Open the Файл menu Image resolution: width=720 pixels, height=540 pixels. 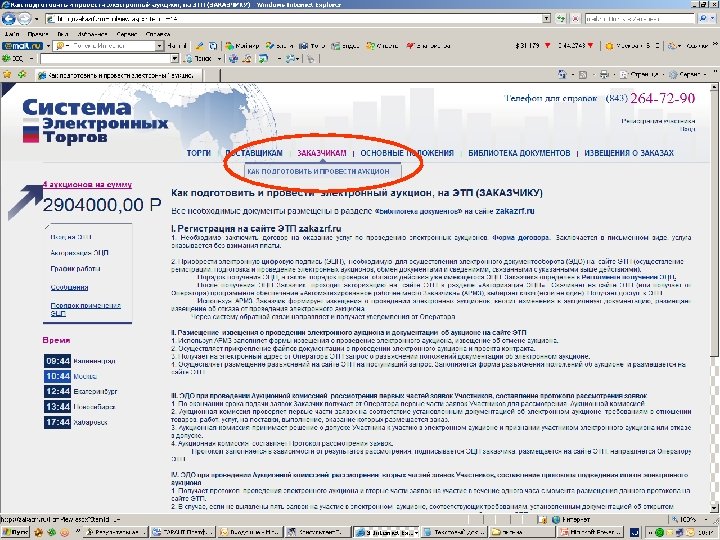(11, 34)
